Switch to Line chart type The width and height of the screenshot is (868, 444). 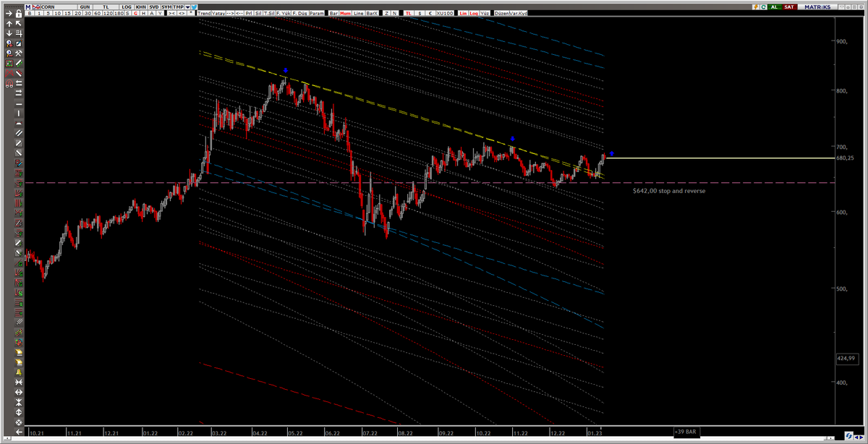pyautogui.click(x=358, y=14)
